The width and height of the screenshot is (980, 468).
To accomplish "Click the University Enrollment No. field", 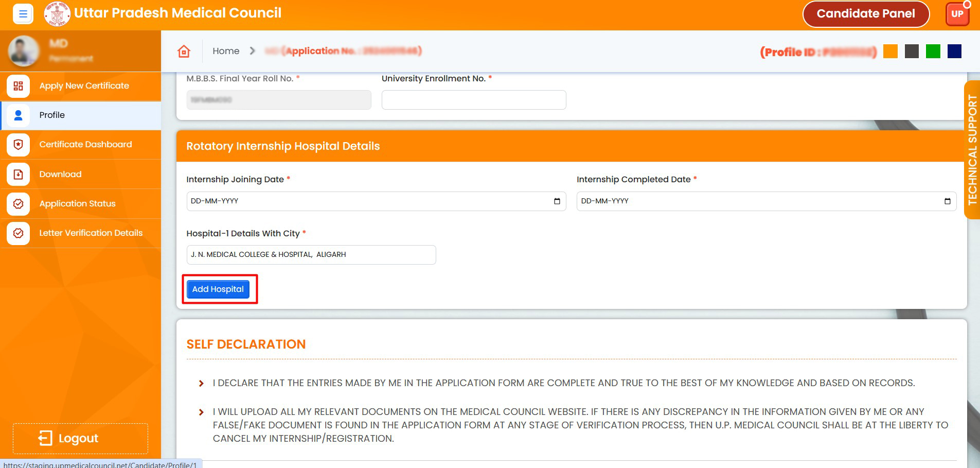I will click(x=473, y=100).
